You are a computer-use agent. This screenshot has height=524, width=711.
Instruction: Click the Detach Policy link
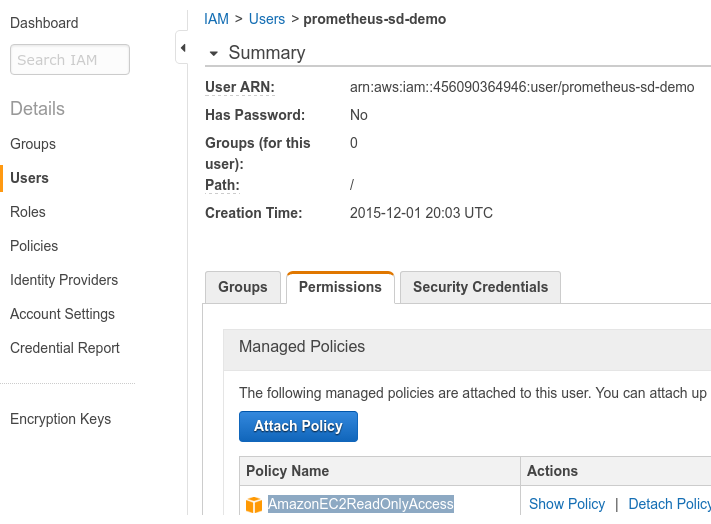pos(669,504)
